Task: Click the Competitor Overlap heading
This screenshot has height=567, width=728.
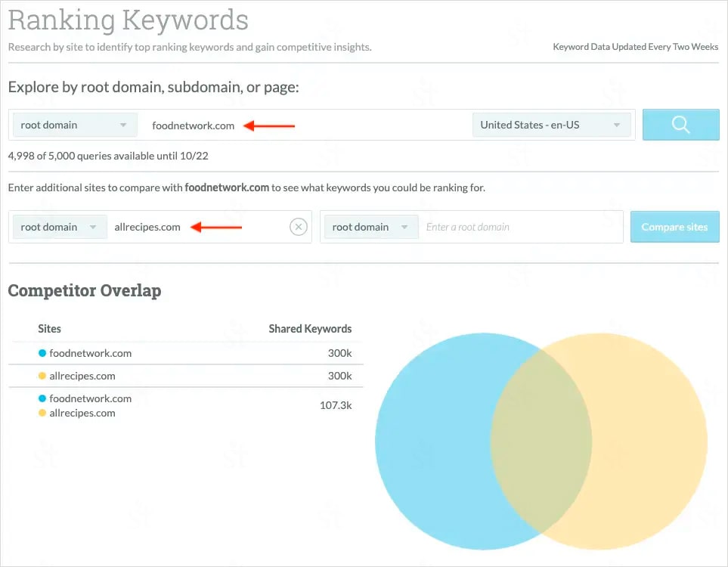Action: tap(85, 291)
